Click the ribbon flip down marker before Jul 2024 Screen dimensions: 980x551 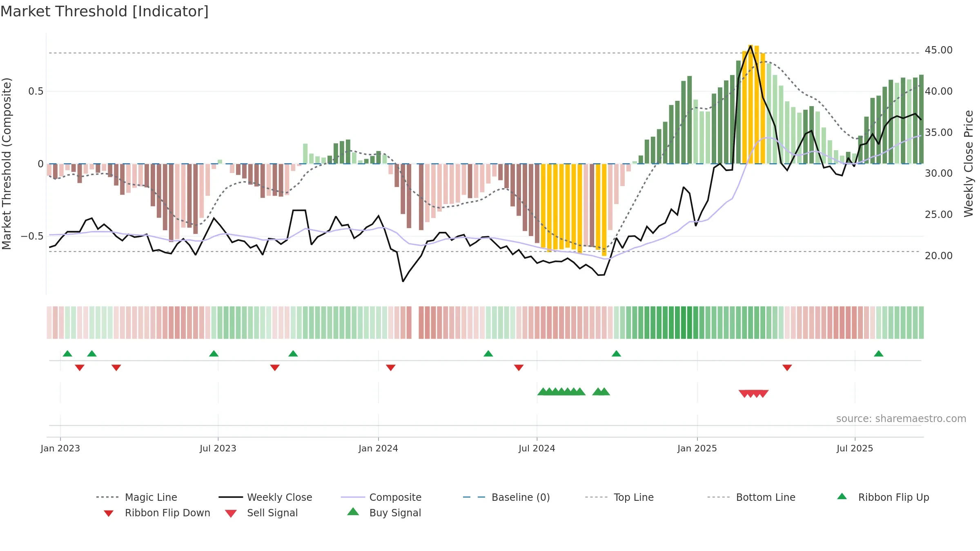tap(519, 368)
